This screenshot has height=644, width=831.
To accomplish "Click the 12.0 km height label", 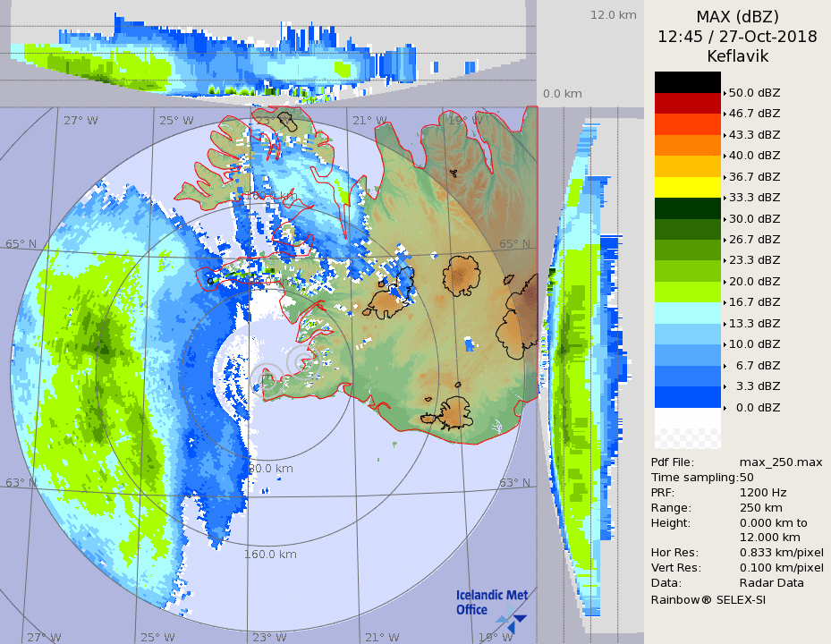I will point(613,15).
